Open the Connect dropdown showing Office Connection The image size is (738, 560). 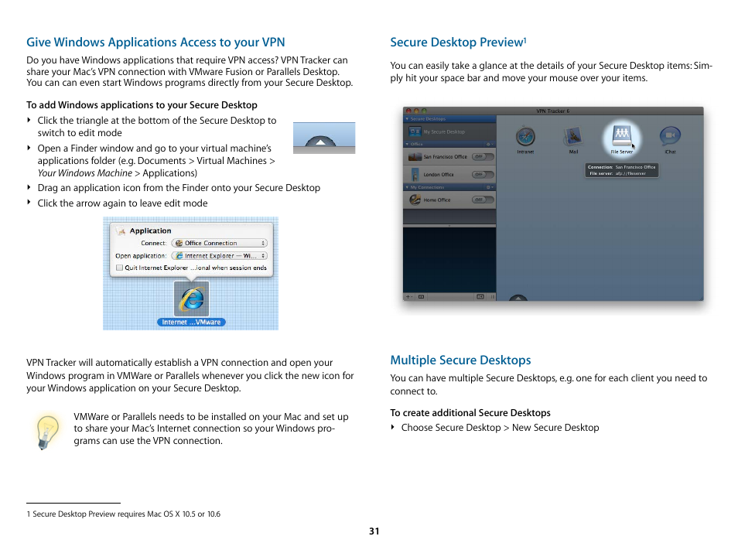[x=220, y=244]
